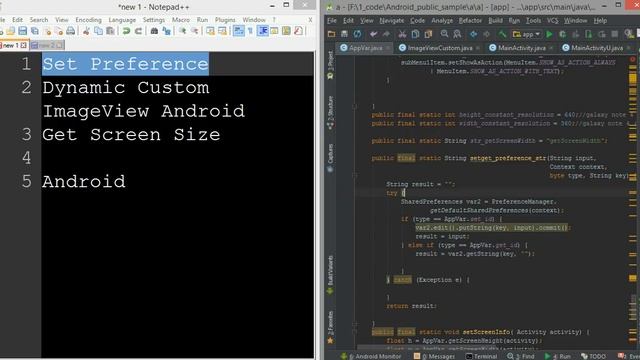The image size is (640, 360).
Task: Zoom out using Notepad++ toolbar icon
Action: click(195, 31)
